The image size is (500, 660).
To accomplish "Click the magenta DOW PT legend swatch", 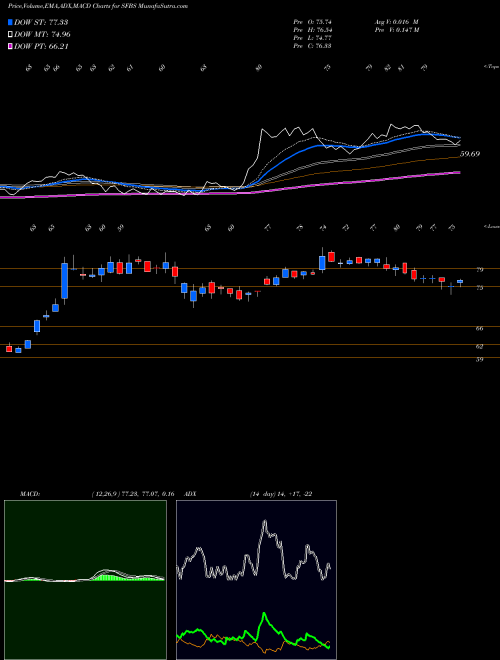I will (10, 46).
